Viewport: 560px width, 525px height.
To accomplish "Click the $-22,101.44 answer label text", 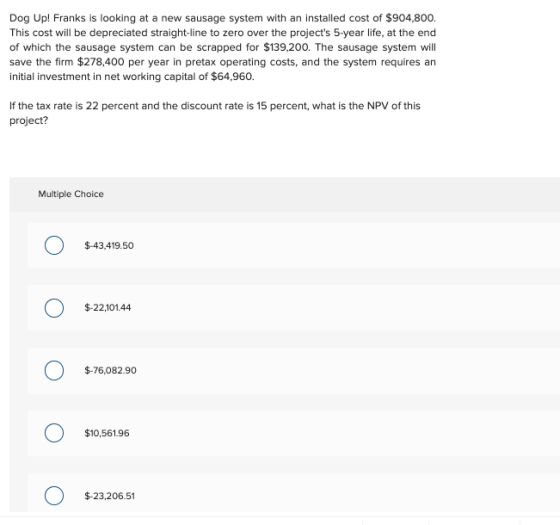I will [108, 308].
